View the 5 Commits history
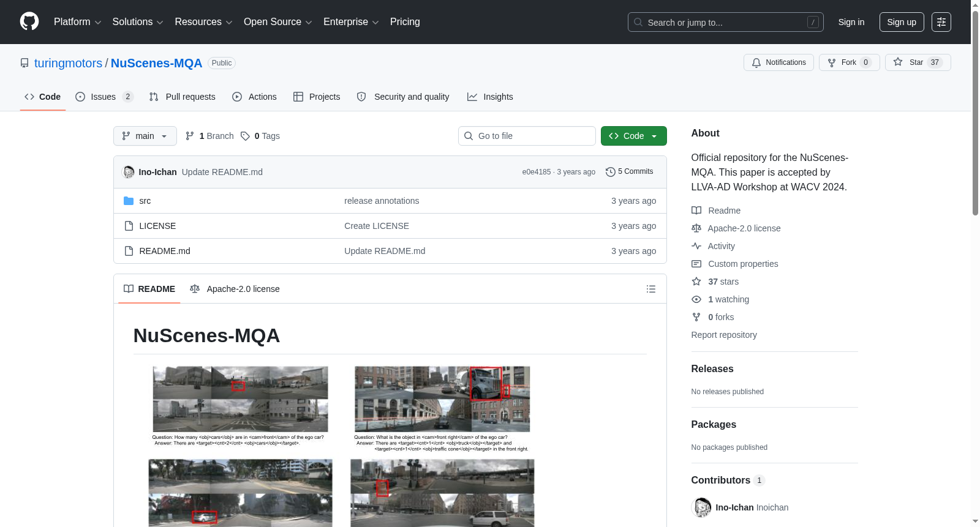The image size is (980, 527). pyautogui.click(x=630, y=171)
